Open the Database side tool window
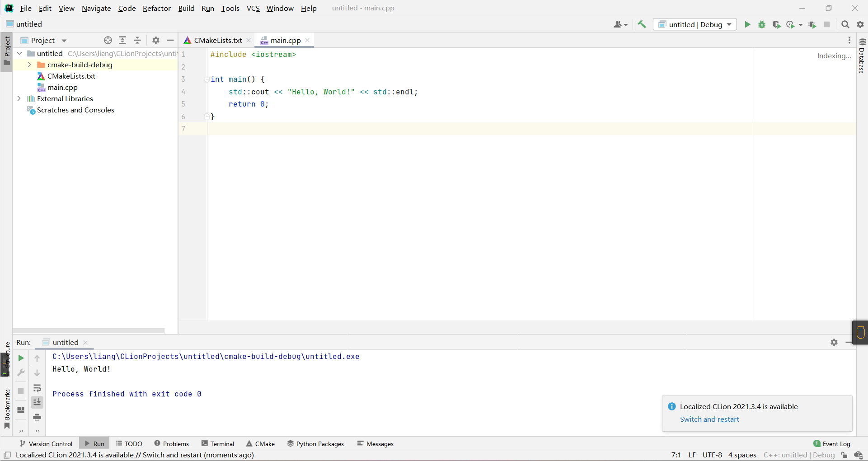Screen dimensions: 868x461 tap(862, 56)
